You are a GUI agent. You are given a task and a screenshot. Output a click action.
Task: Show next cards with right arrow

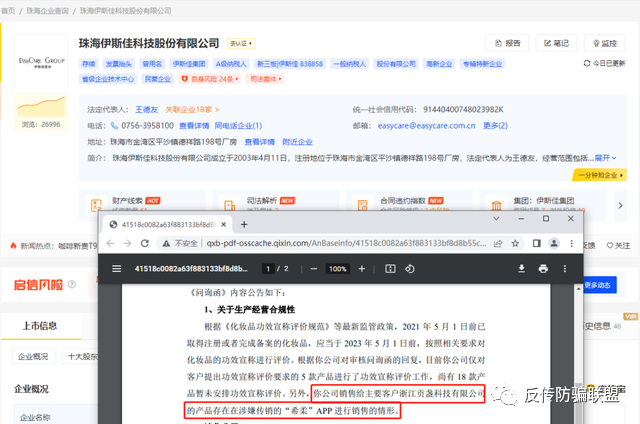coord(620,205)
